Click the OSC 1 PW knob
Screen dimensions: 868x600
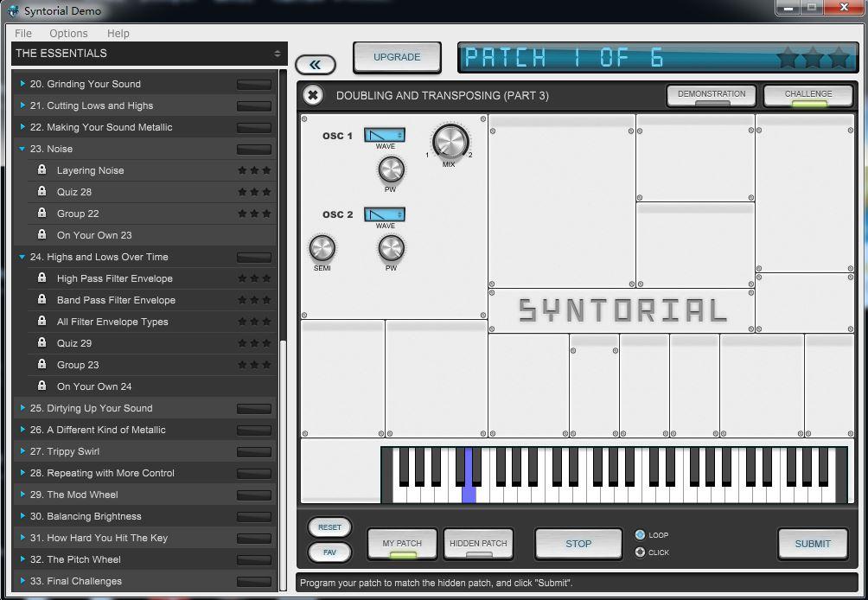coord(391,170)
